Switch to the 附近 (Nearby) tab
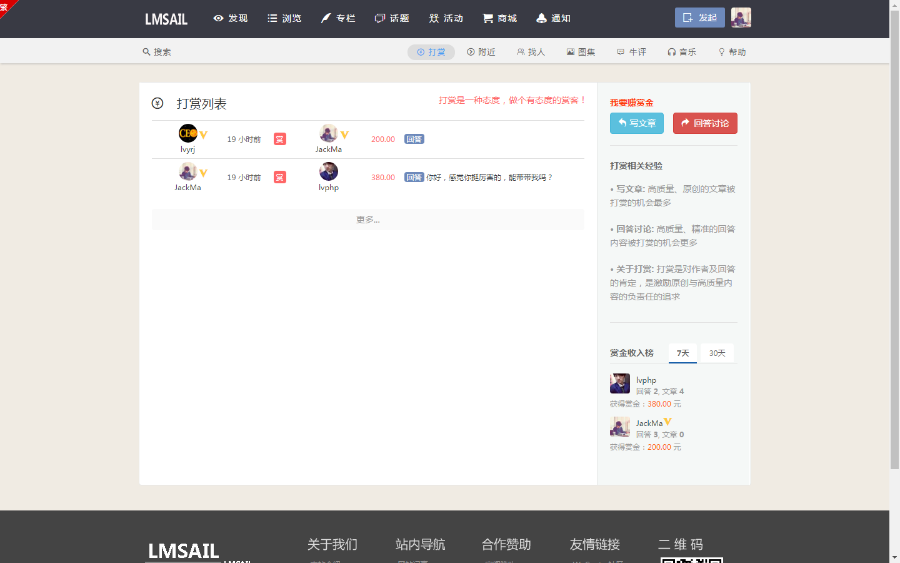Image resolution: width=900 pixels, height=563 pixels. (x=481, y=52)
